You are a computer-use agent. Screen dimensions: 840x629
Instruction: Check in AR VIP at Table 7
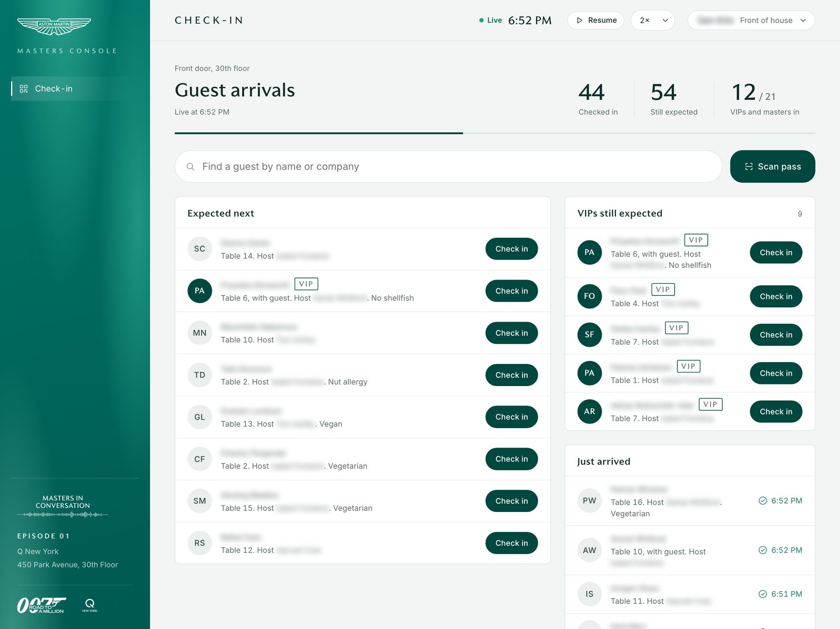[x=776, y=411]
